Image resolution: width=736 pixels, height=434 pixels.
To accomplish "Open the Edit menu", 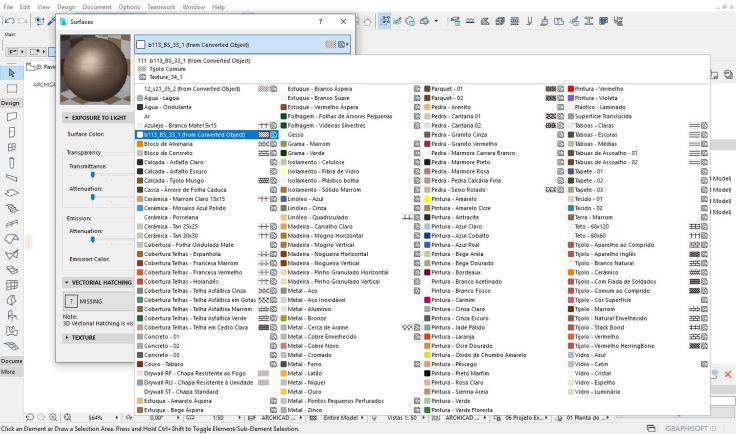I will point(25,7).
